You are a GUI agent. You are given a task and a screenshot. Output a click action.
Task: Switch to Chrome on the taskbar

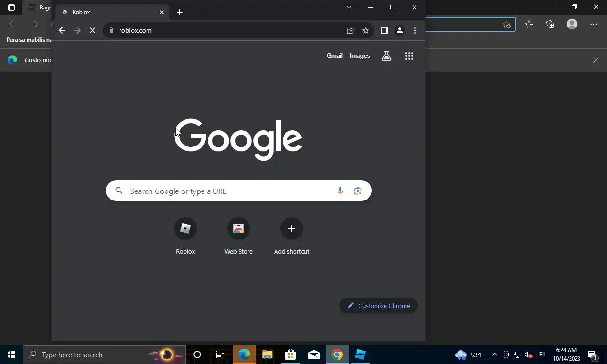click(x=337, y=355)
